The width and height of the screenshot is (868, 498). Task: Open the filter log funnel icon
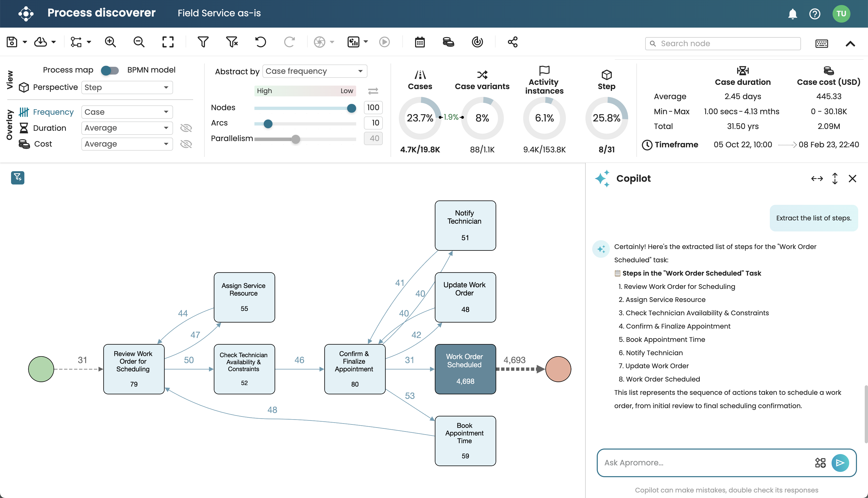click(x=203, y=42)
